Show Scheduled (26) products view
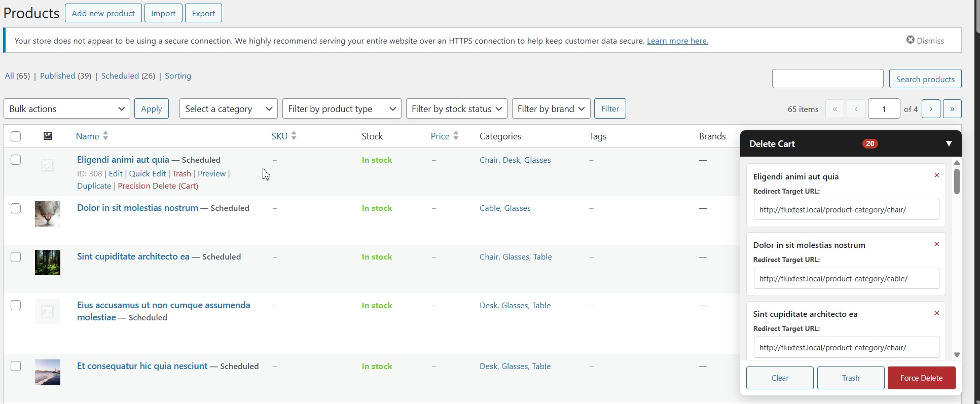The width and height of the screenshot is (980, 404). click(128, 76)
